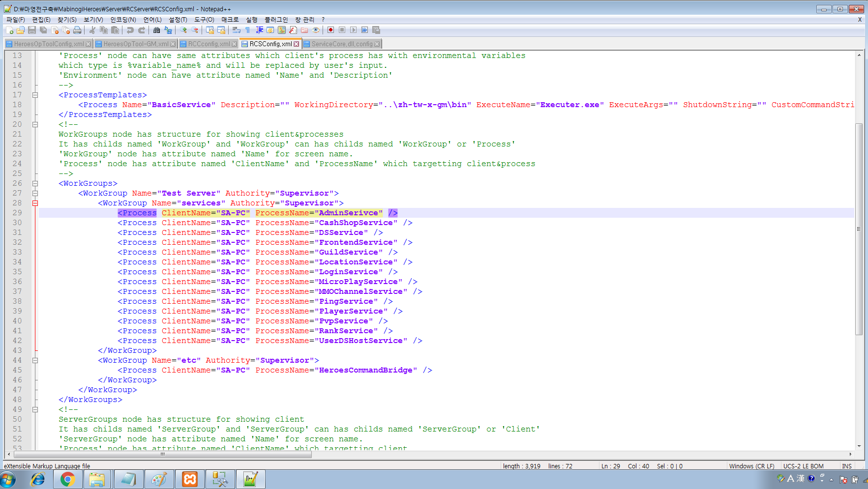
Task: Open the Document Map toolbar icon
Action: 282,30
